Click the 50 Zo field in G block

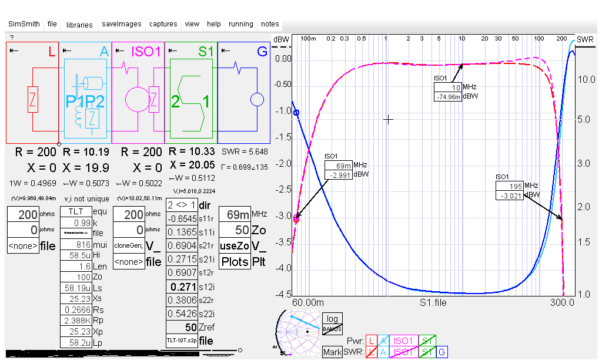[235, 230]
